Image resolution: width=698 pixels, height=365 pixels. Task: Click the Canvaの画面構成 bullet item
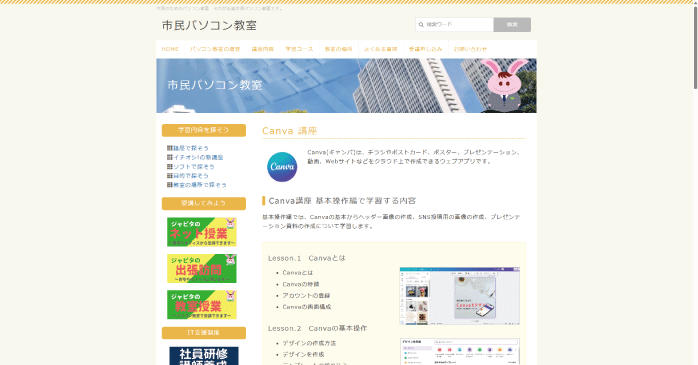307,307
